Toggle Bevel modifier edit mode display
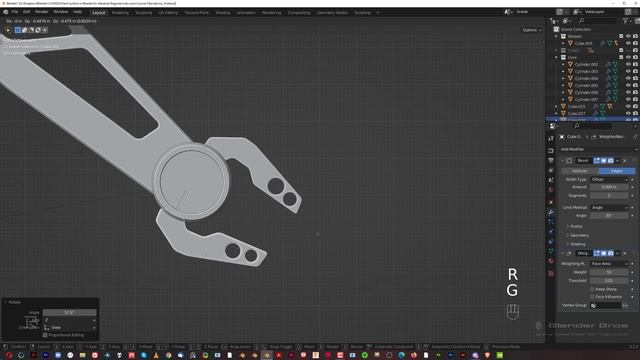Viewport: 640px width, 360px height. tap(597, 161)
